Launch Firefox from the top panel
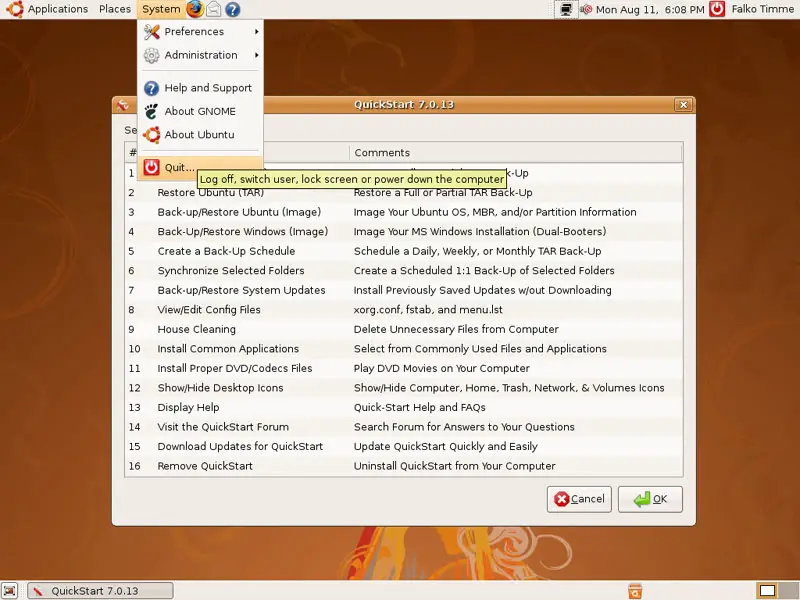800x600 pixels. tap(194, 9)
